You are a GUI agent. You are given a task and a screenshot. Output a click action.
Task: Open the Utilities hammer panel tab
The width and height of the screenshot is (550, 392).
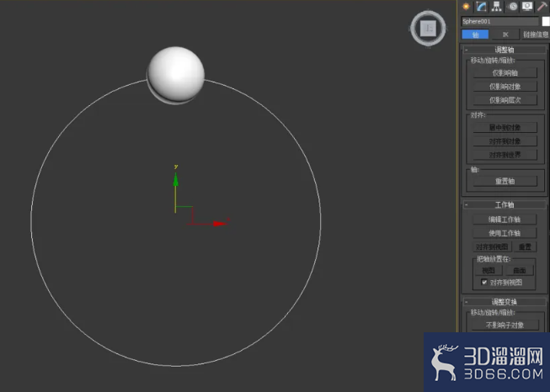tap(542, 6)
